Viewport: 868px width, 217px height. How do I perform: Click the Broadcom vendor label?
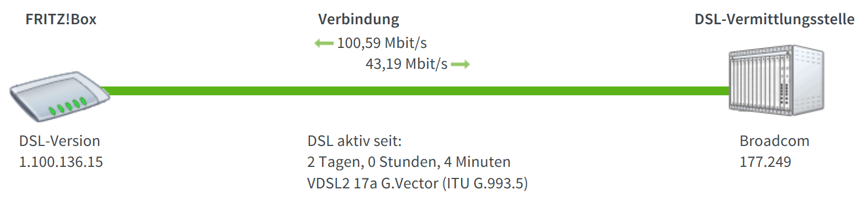(774, 141)
